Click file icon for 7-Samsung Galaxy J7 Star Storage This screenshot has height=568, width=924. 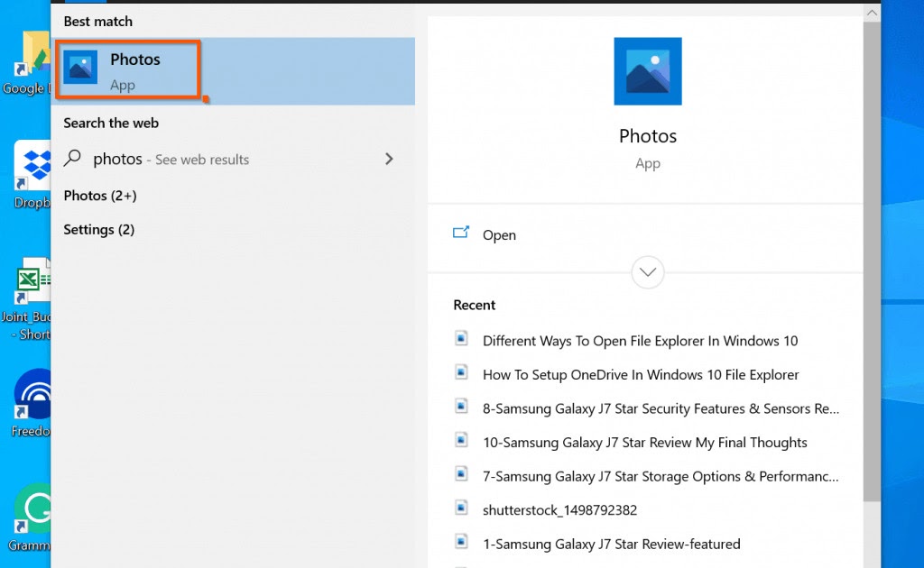click(x=461, y=474)
